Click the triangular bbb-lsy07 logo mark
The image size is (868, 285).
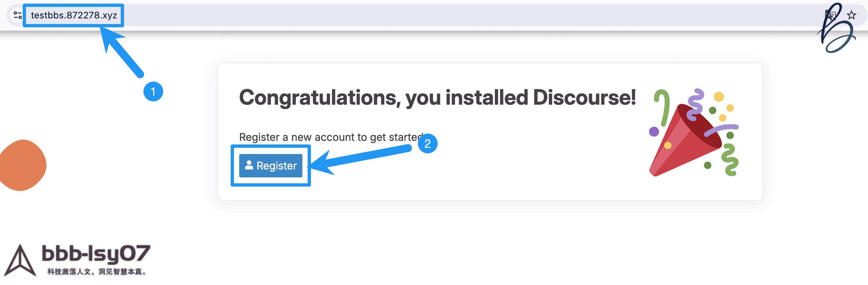(x=20, y=262)
